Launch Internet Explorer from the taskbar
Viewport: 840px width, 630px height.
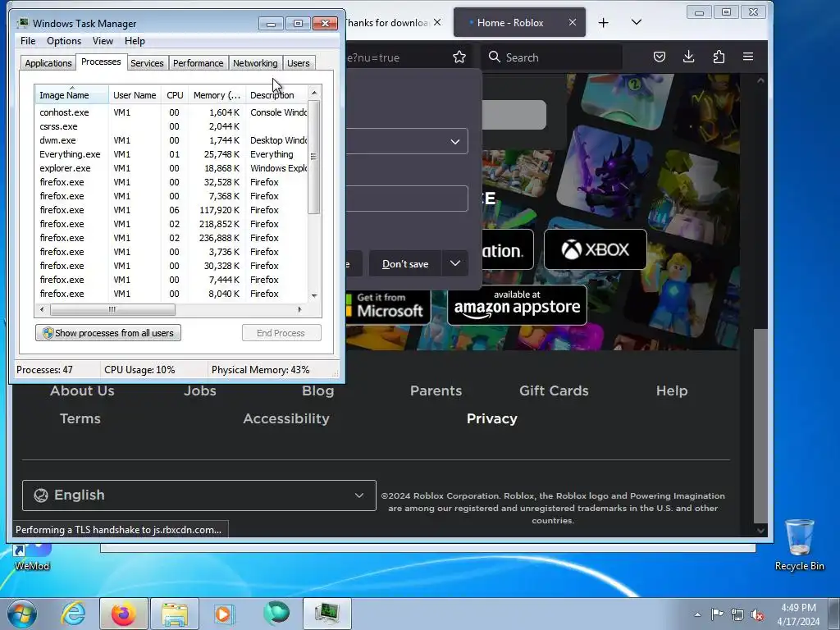(73, 614)
